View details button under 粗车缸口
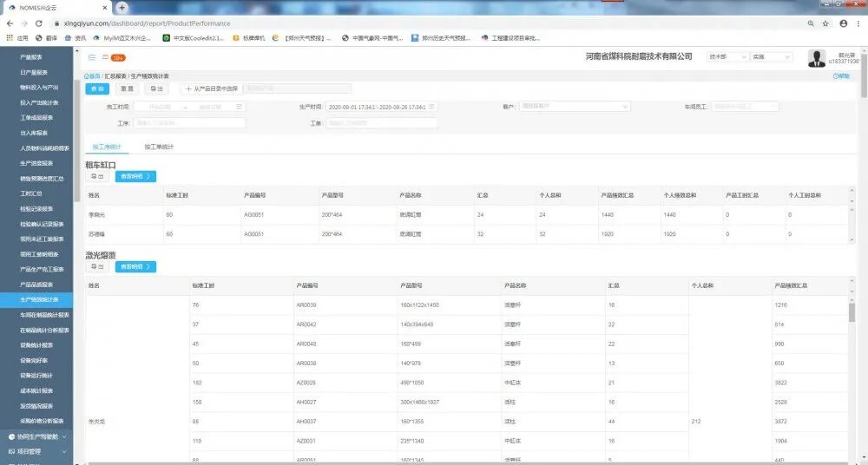Viewport: 868px width, 465px height. 135,177
